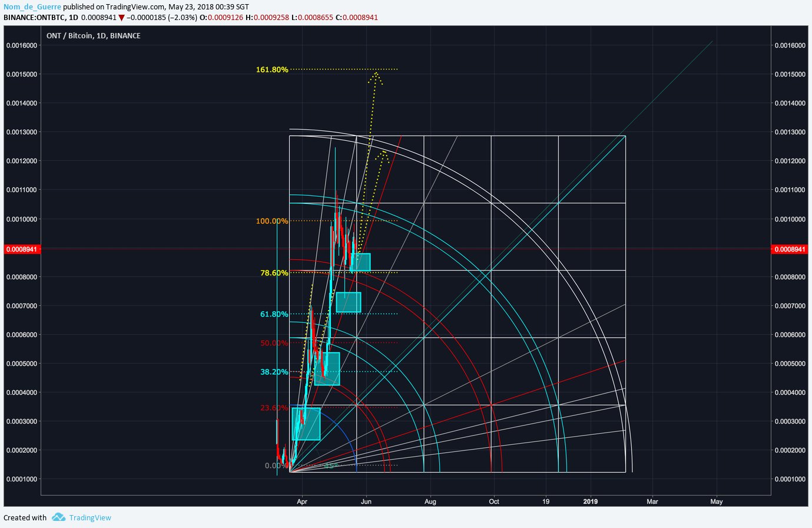Screen dimensions: 812x528
Task: Click 0.0001000 on the left price scale
Action: 22,479
